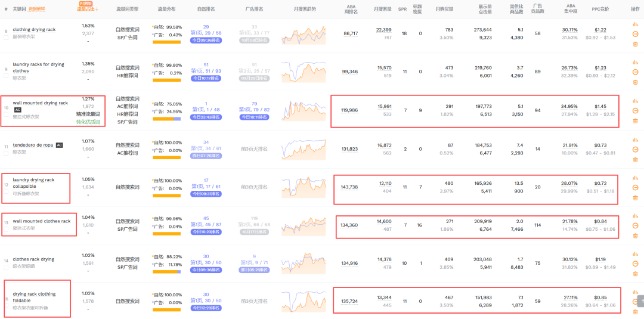This screenshot has width=644, height=319.
Task: Click 今日23:43排名 badge for wall mounted drying rack
Action: coord(206,117)
